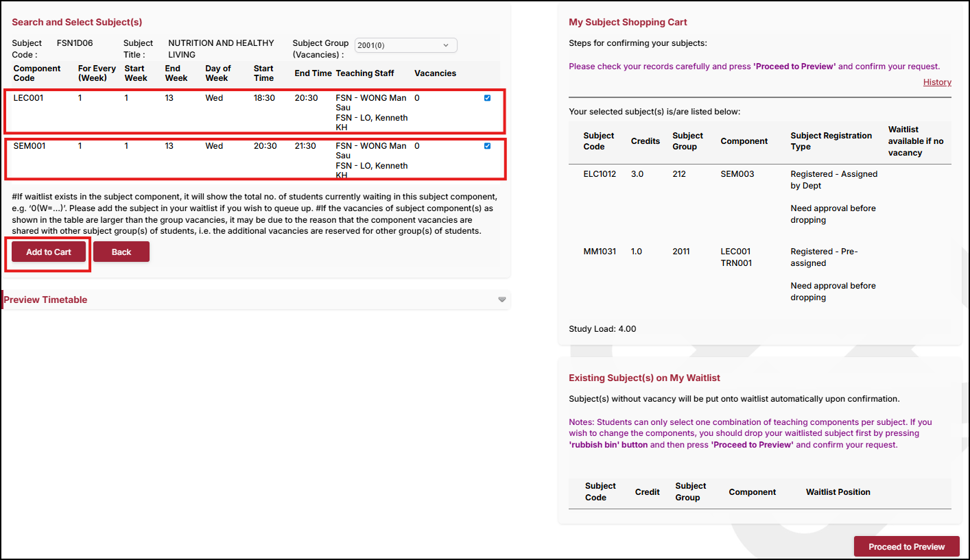The image size is (970, 560).
Task: Expand the Preview Timetable arrow icon
Action: click(x=502, y=300)
